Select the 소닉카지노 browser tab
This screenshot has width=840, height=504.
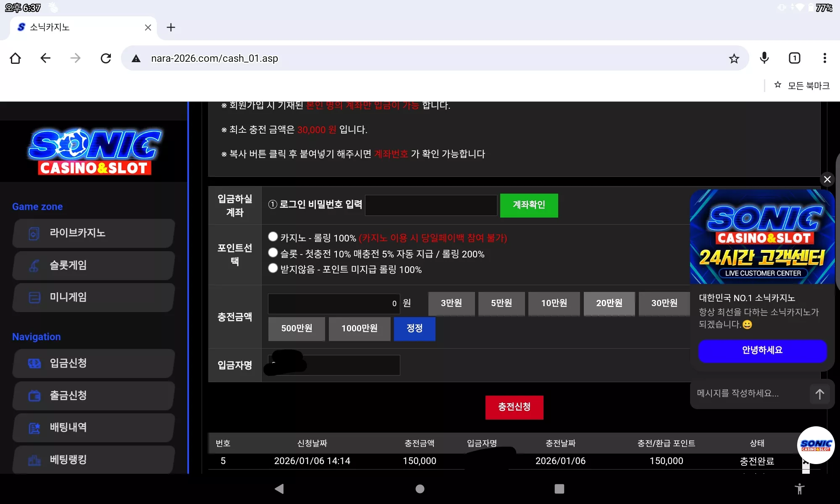(83, 28)
